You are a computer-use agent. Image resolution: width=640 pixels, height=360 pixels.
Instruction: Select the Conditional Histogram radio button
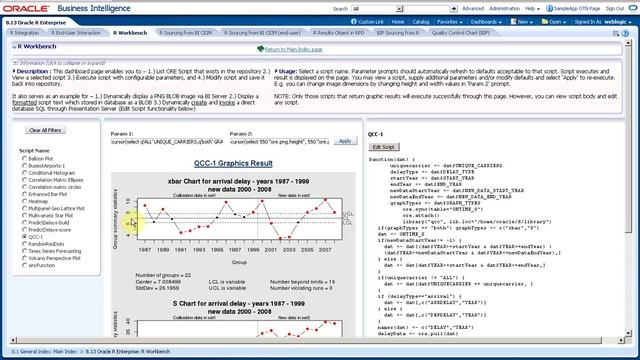click(x=24, y=173)
